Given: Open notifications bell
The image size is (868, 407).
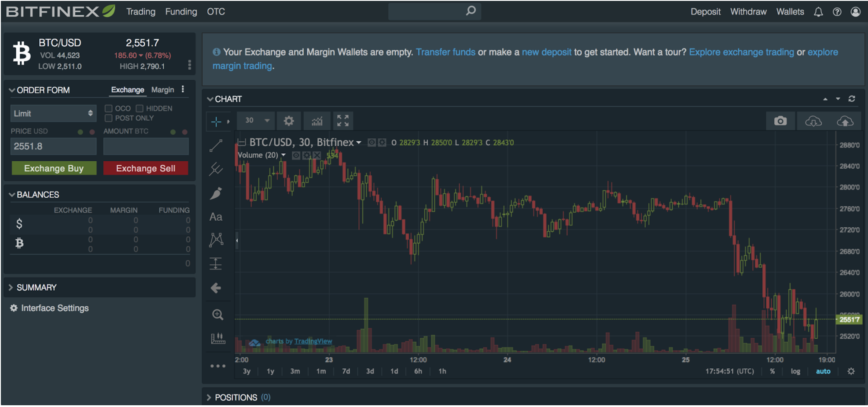Looking at the screenshot, I should click(x=818, y=12).
